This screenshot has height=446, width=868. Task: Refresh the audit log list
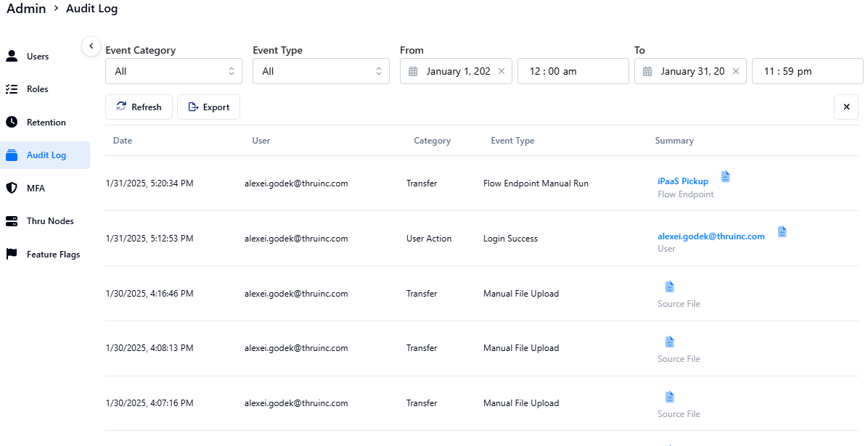[x=139, y=107]
